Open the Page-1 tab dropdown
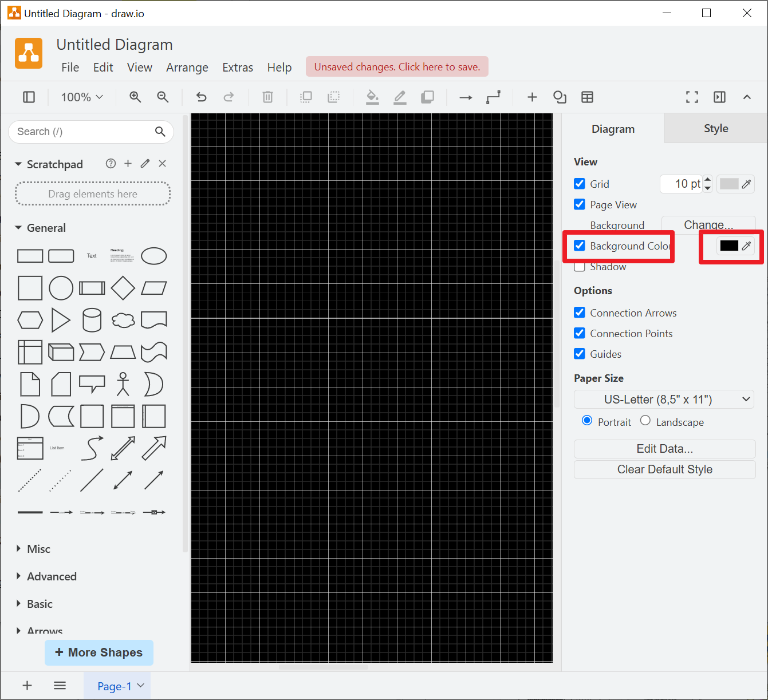Image resolution: width=768 pixels, height=700 pixels. click(x=141, y=685)
